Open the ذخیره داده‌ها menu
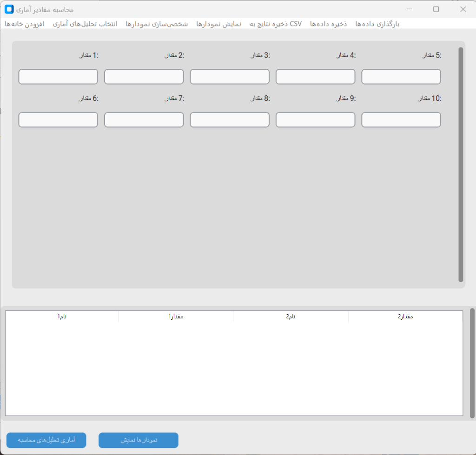Screen dimensions: 476x455 tap(329, 24)
